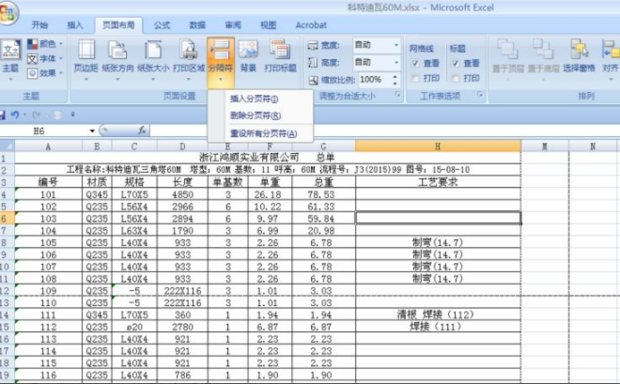Switch to the 插入 tab

[x=75, y=25]
